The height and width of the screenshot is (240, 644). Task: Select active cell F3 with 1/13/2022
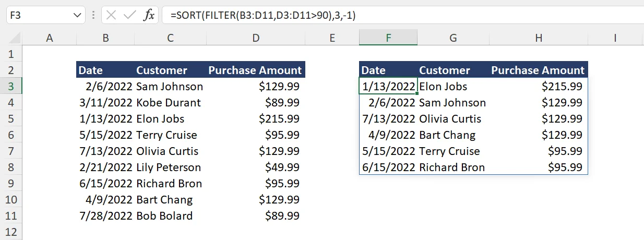pos(388,87)
